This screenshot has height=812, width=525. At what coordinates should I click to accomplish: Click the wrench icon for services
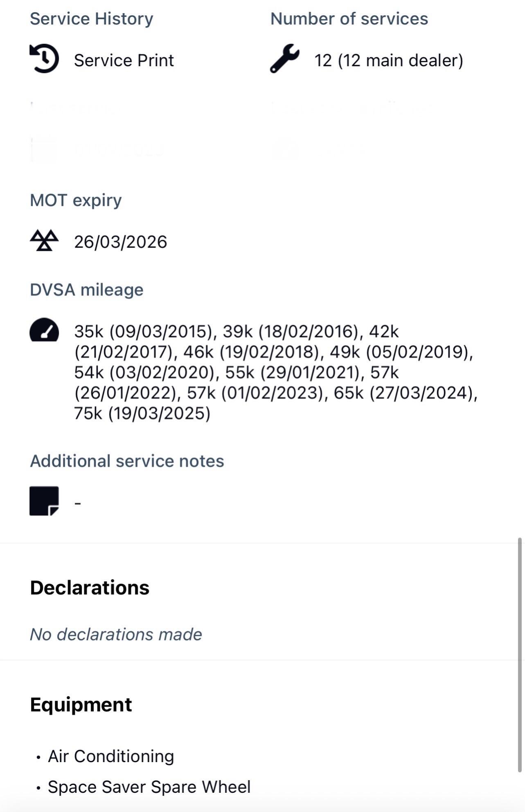tap(284, 58)
